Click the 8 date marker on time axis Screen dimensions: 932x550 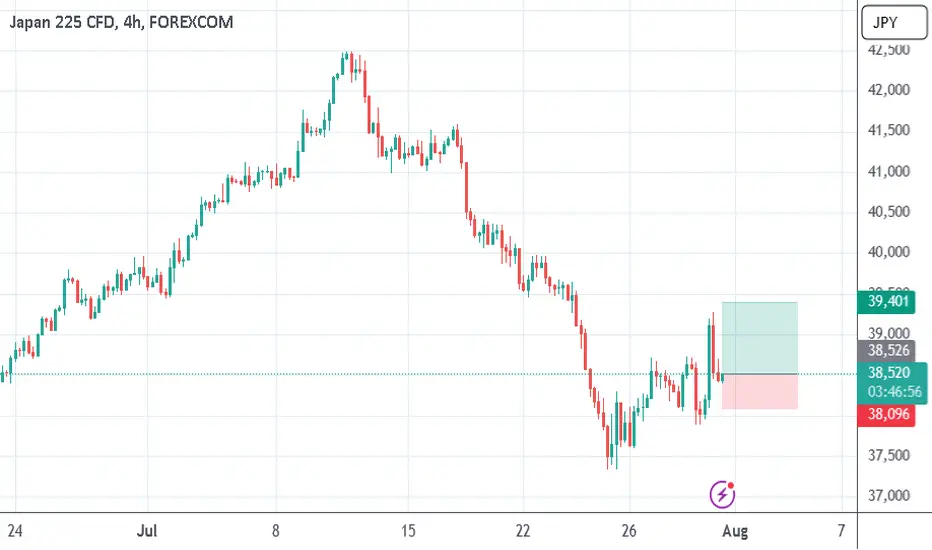[x=276, y=530]
